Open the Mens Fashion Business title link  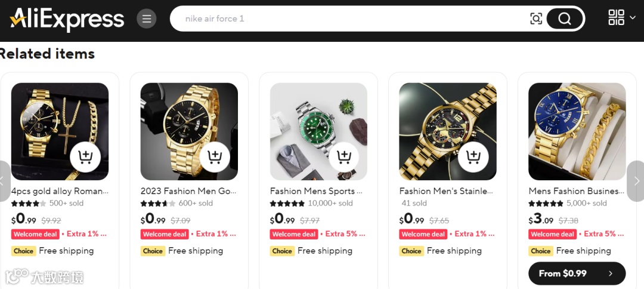(573, 191)
